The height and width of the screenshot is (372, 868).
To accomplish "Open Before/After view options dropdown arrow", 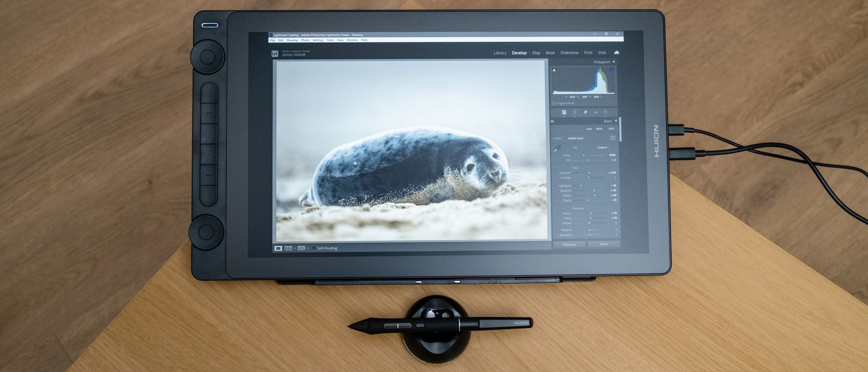I will [308, 248].
